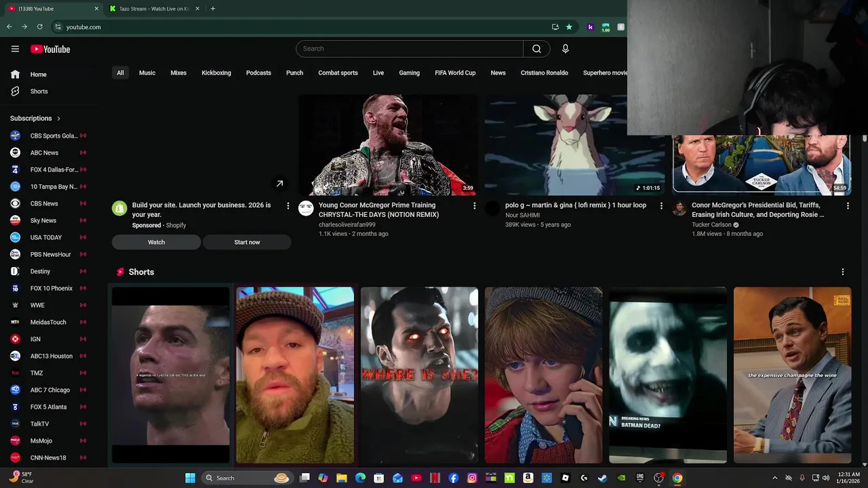This screenshot has height=488, width=868.
Task: Play the WHERE IS SHE Superman short
Action: [x=419, y=375]
